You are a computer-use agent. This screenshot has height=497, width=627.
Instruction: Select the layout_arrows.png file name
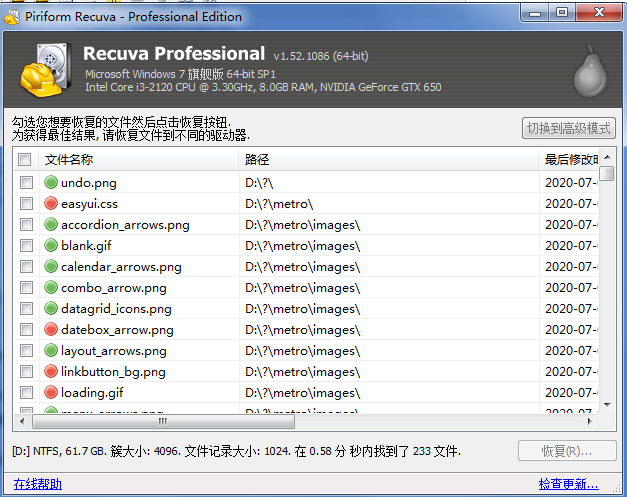pos(114,351)
